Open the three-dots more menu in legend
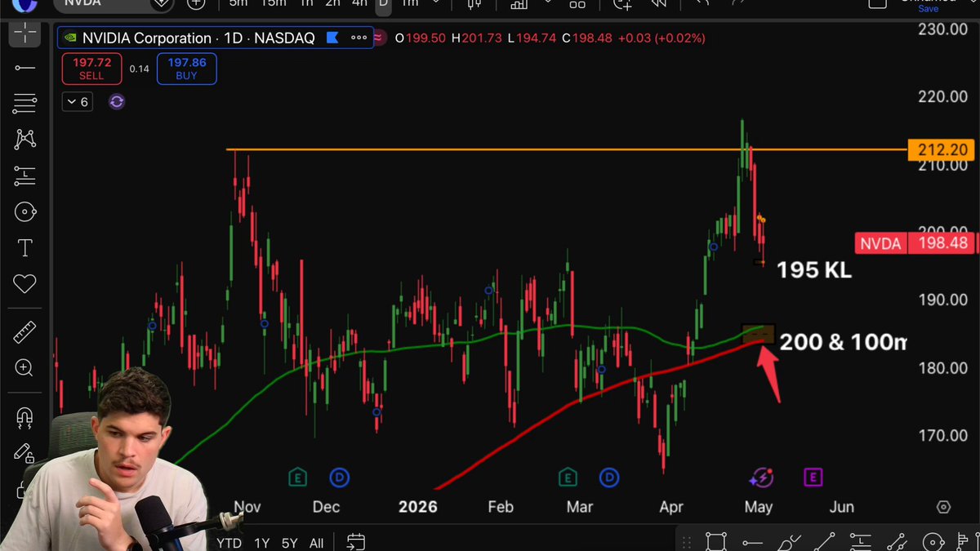 (359, 38)
